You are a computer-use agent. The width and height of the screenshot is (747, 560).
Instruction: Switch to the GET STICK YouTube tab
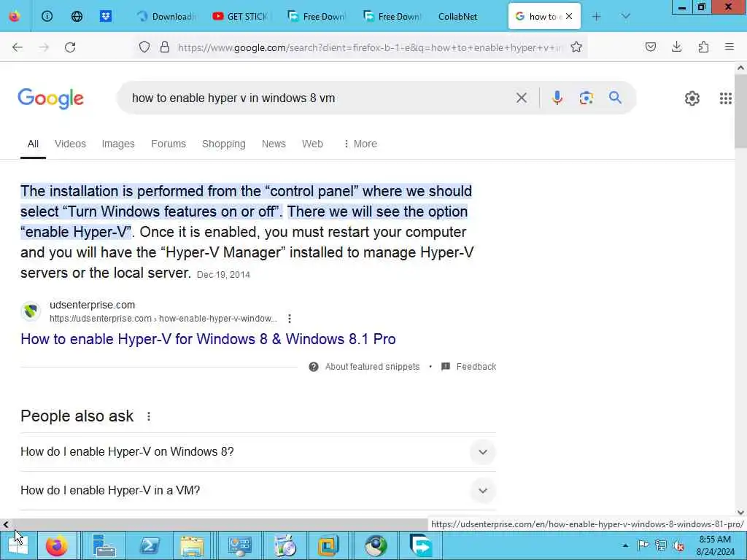241,16
